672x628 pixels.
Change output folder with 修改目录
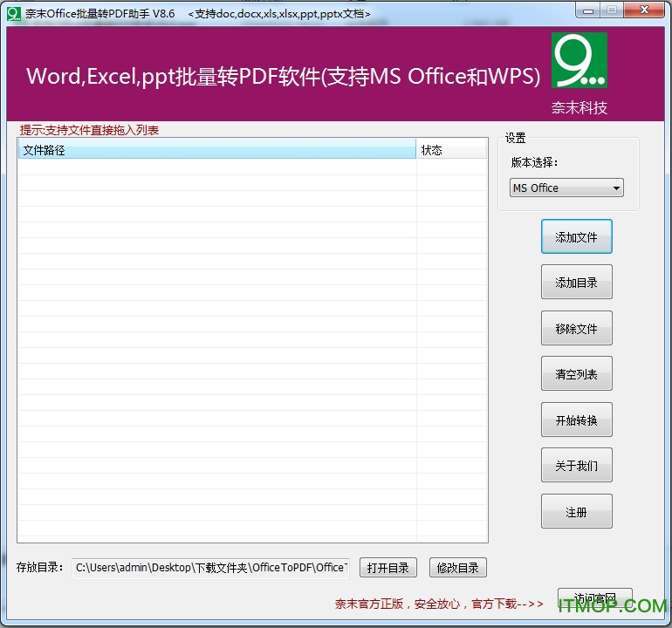click(457, 568)
